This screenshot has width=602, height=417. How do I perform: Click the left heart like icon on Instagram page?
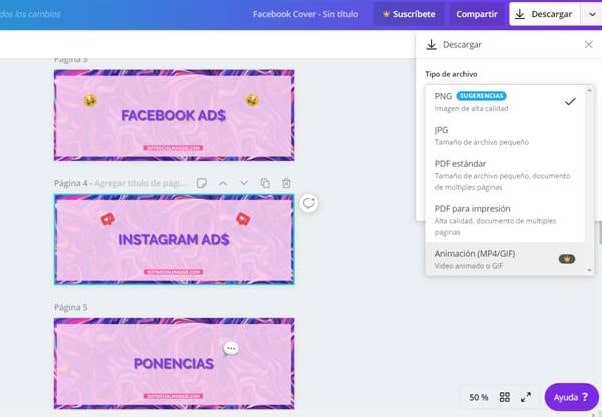[108, 219]
